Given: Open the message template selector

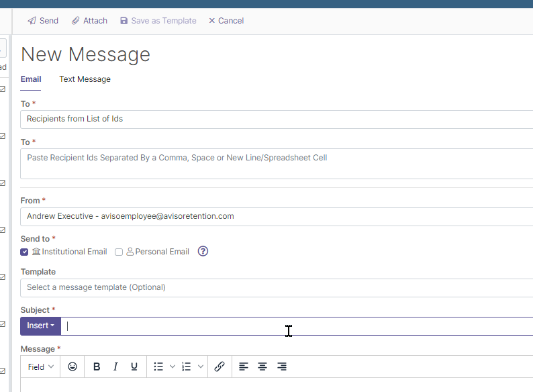Looking at the screenshot, I should coord(277,288).
